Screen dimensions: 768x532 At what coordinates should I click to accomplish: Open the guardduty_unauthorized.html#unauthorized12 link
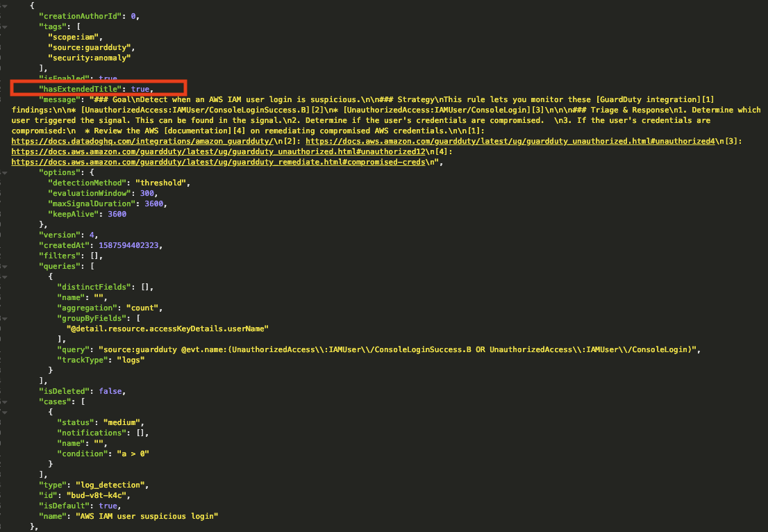pos(219,151)
